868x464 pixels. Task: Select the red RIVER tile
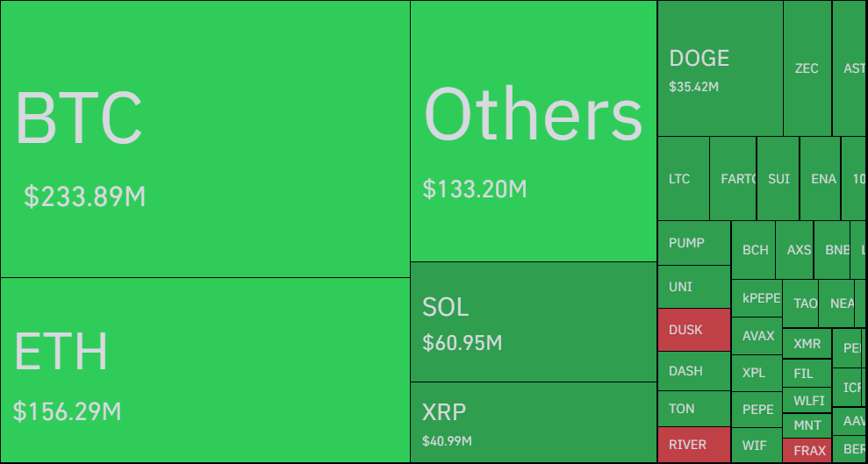click(693, 445)
